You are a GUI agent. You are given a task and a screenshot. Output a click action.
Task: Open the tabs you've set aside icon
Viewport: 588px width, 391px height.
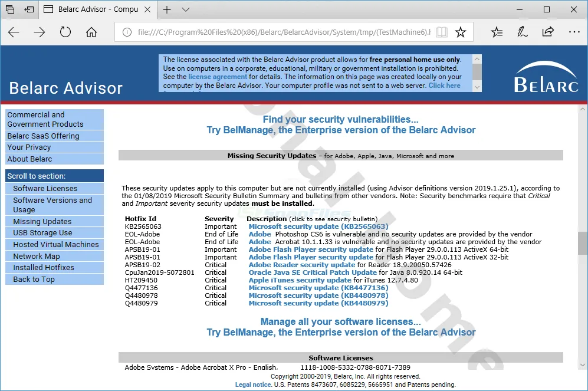pyautogui.click(x=10, y=9)
